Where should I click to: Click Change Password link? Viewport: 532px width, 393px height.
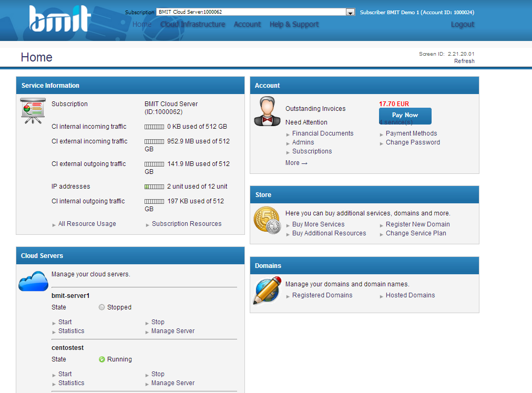tap(413, 142)
